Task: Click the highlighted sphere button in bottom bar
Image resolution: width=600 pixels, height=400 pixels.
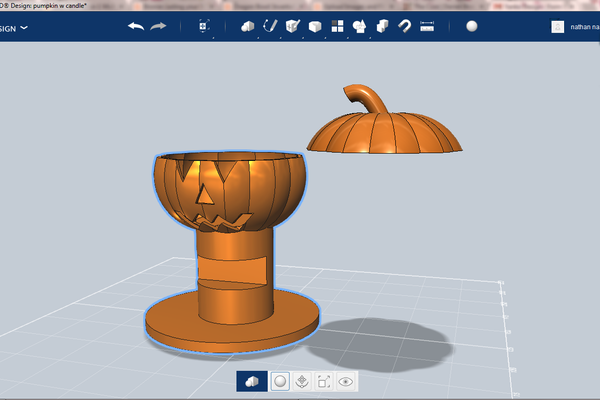Action: [281, 381]
